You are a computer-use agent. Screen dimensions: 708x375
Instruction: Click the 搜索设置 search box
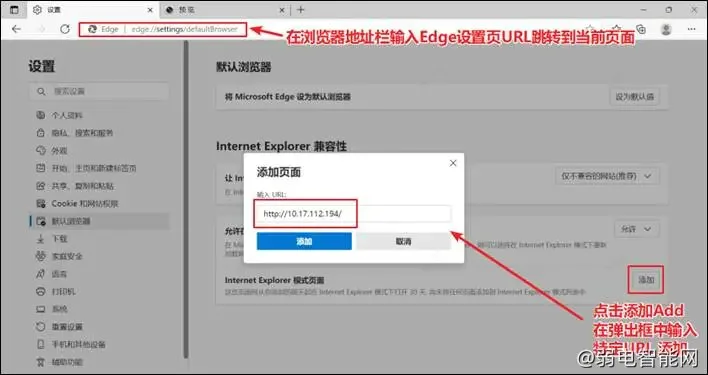99,92
